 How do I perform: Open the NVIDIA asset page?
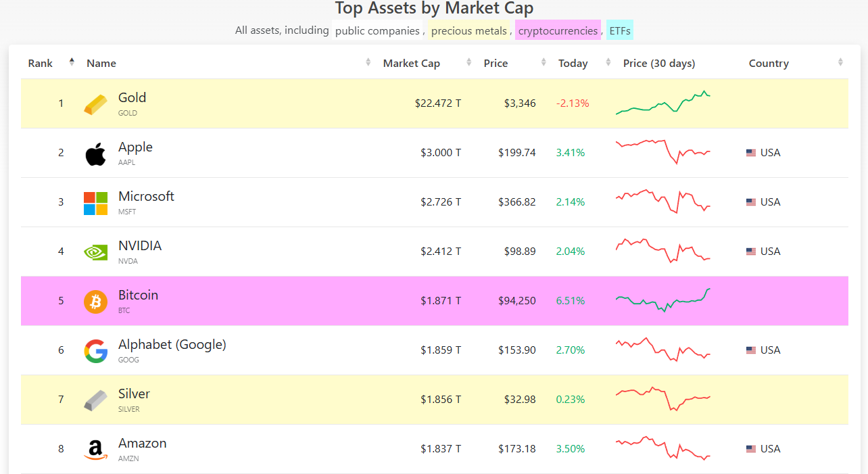(x=140, y=246)
